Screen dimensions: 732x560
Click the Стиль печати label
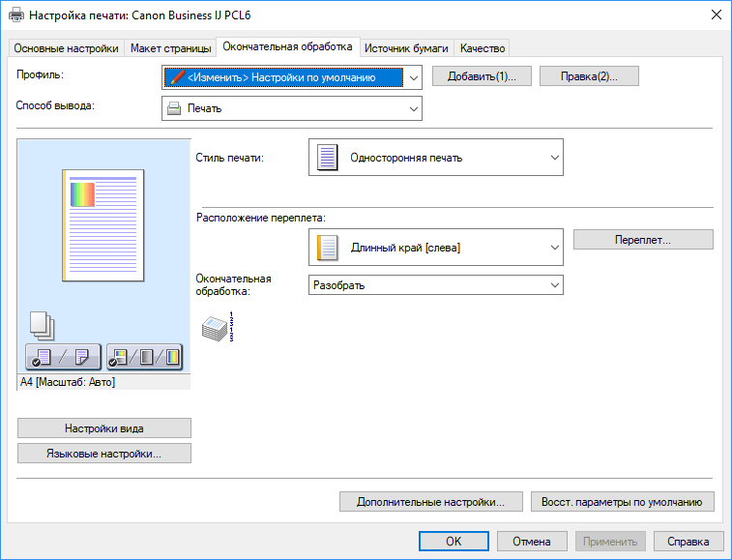[x=230, y=158]
